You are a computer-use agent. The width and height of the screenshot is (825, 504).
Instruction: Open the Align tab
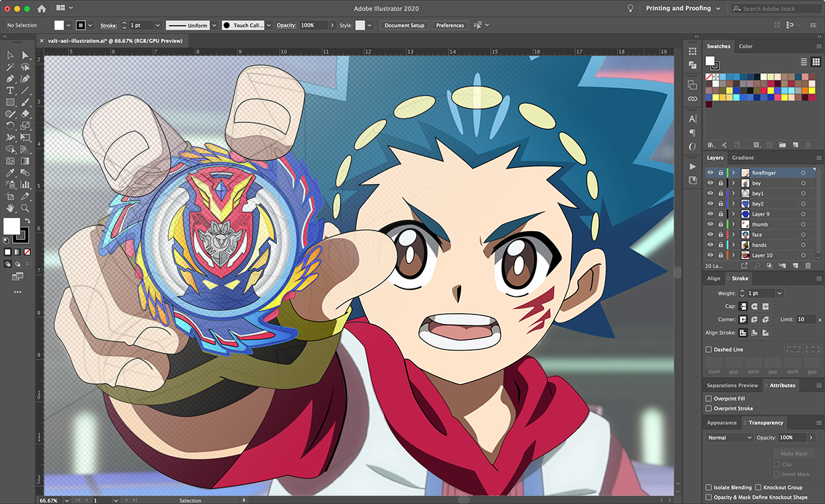pos(713,278)
